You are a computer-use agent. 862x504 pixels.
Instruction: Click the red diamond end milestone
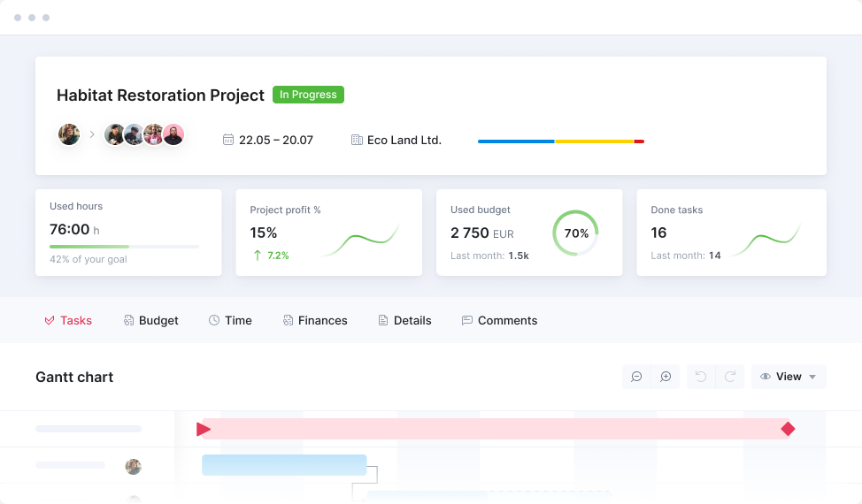788,429
